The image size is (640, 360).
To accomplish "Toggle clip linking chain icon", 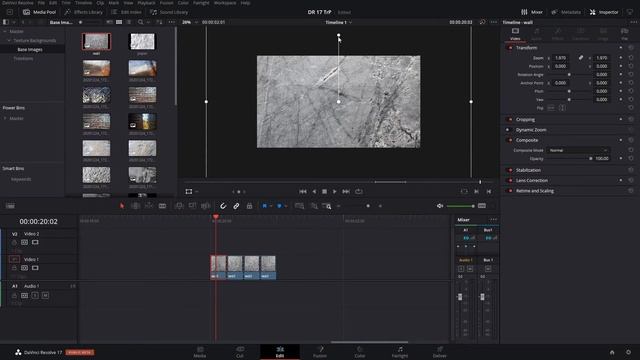I will tap(236, 206).
